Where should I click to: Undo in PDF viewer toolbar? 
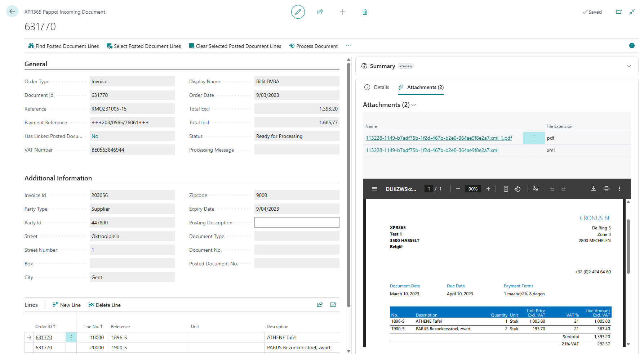point(552,189)
